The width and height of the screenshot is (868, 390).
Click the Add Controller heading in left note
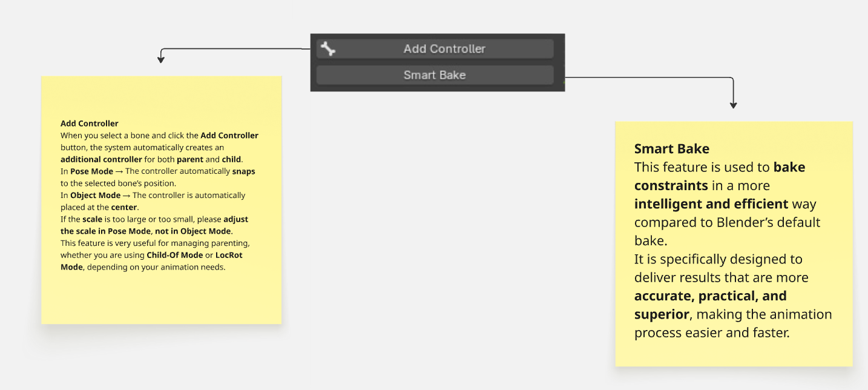coord(90,124)
